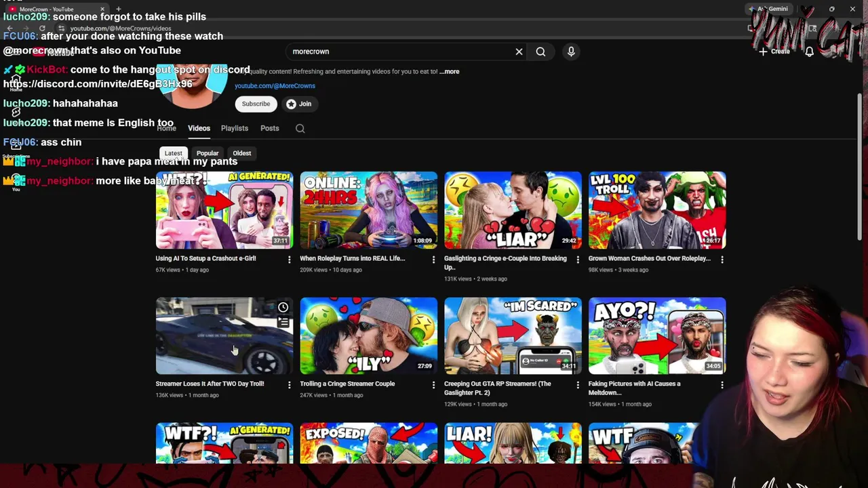Click title 'Trolling a Cringe Streamer Couple'

pyautogui.click(x=347, y=384)
